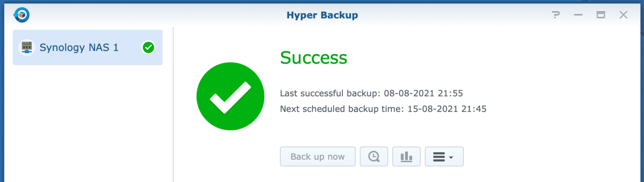The width and height of the screenshot is (644, 182).
Task: Open the Backup Explorer clock-magnifier icon
Action: [x=374, y=157]
